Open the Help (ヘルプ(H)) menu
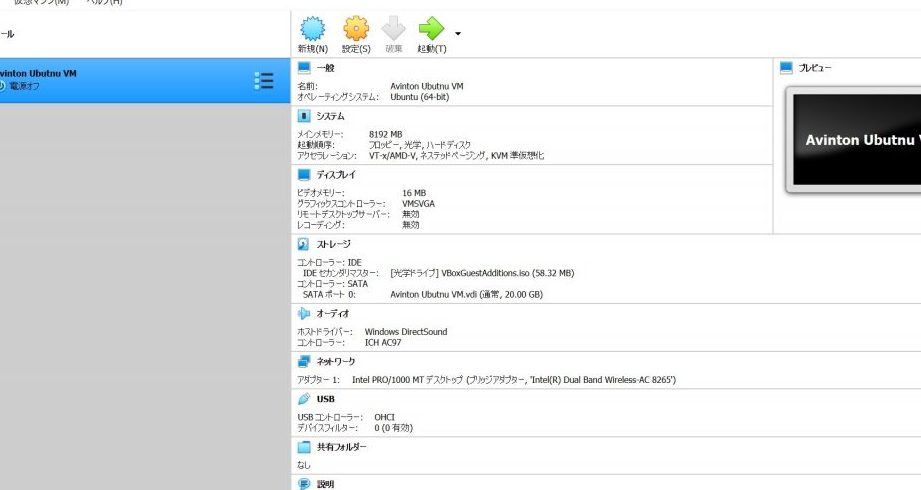Viewport: 921px width, 490px height. [x=104, y=2]
